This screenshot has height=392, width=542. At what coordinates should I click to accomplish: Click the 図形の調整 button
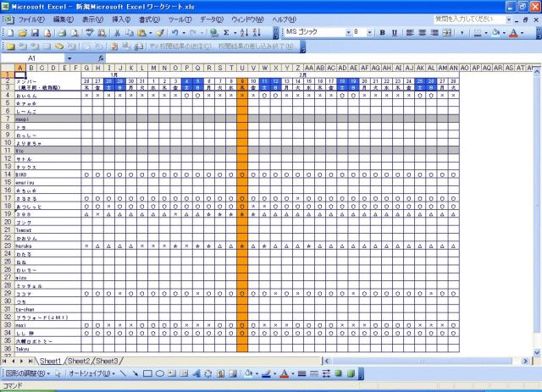pyautogui.click(x=27, y=373)
